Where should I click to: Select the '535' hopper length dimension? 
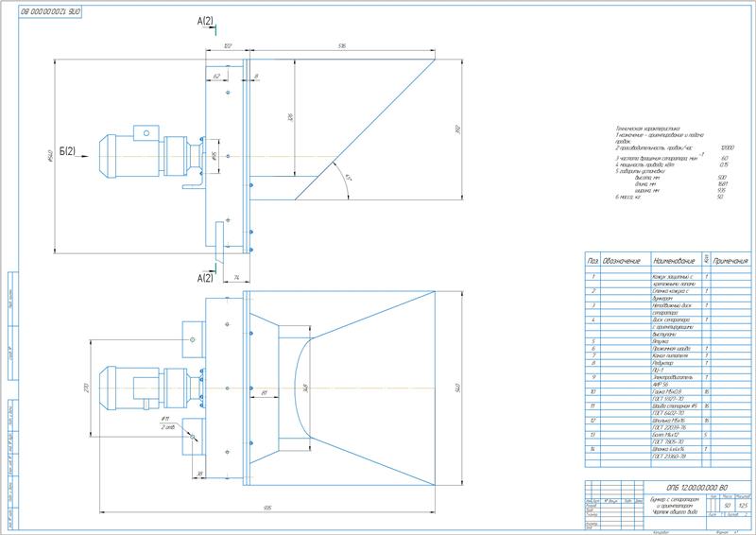click(x=342, y=45)
